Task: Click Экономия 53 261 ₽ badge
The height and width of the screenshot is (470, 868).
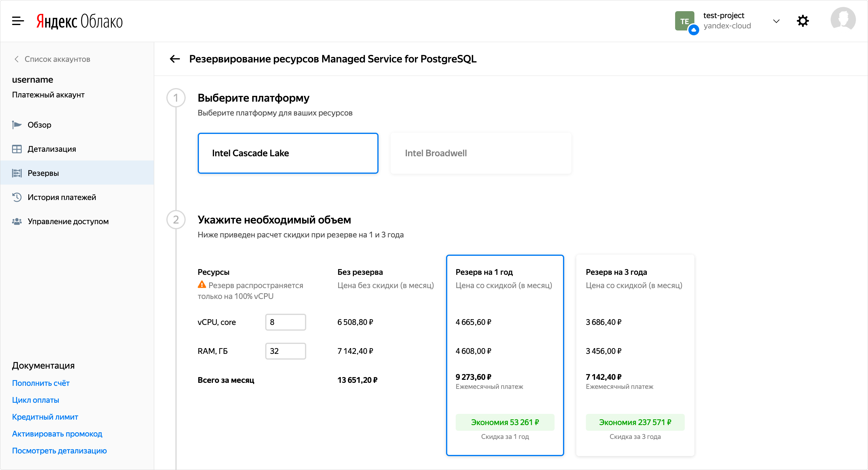Action: point(505,422)
